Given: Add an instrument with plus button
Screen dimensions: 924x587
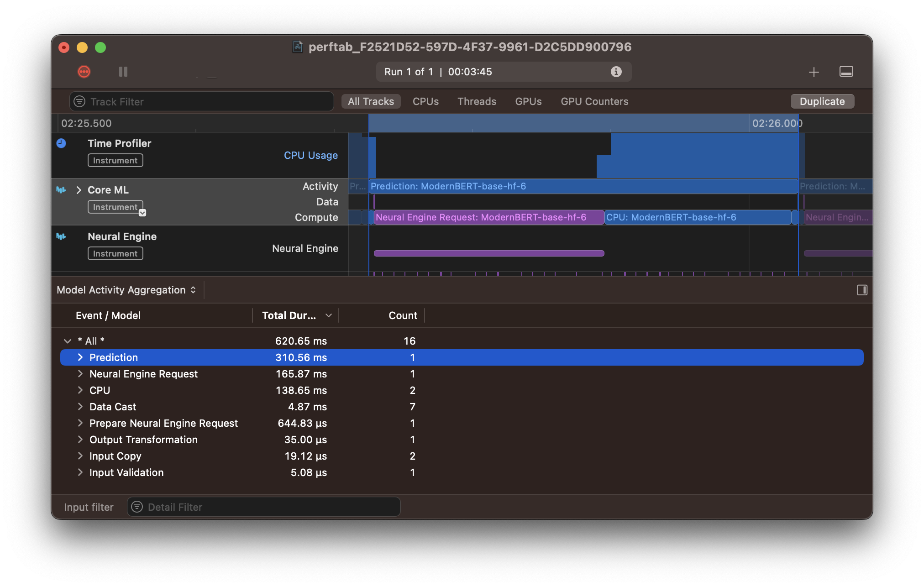Looking at the screenshot, I should coord(814,72).
